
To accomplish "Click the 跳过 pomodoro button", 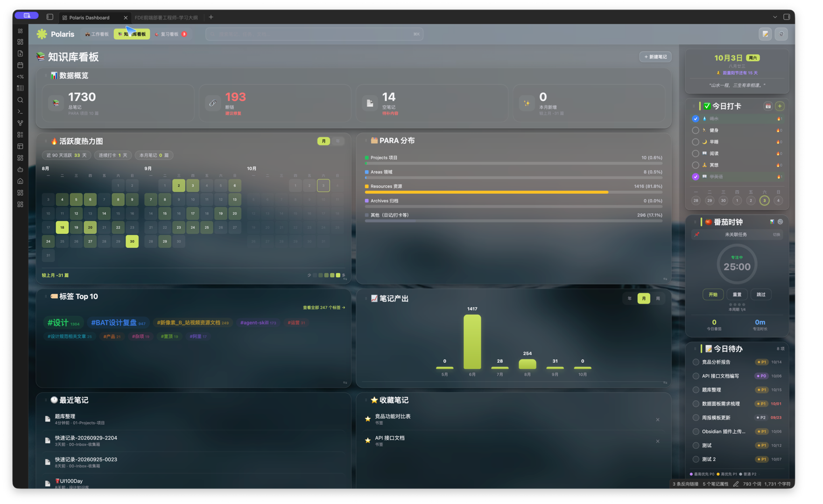I will tap(761, 295).
